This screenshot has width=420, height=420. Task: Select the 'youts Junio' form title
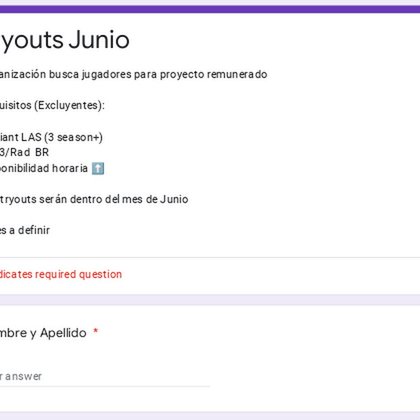[x=65, y=40]
